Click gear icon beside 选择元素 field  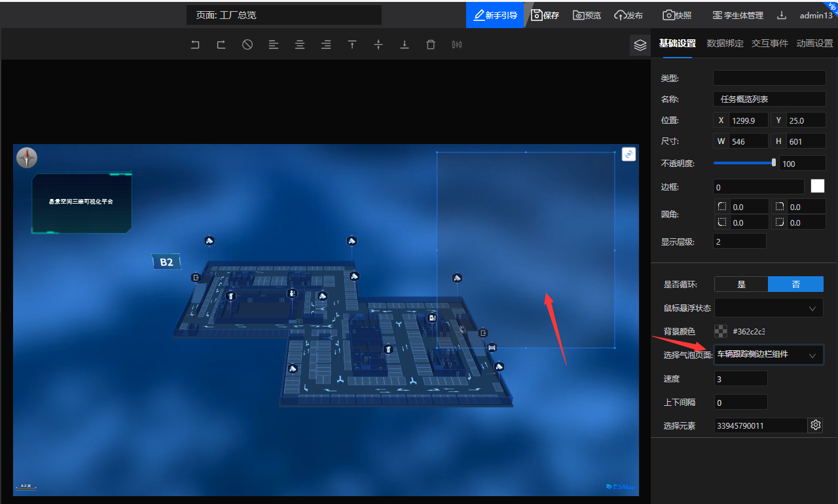click(816, 425)
